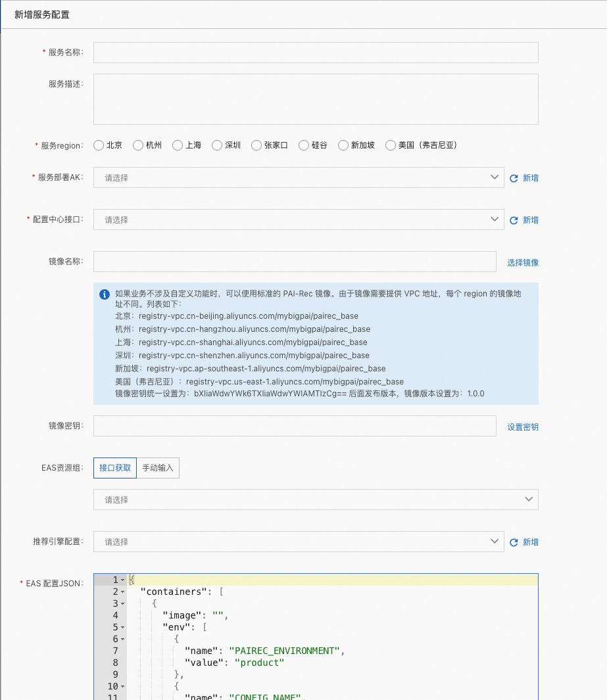Click the dropdown arrow for EAS资源组

pos(528,500)
